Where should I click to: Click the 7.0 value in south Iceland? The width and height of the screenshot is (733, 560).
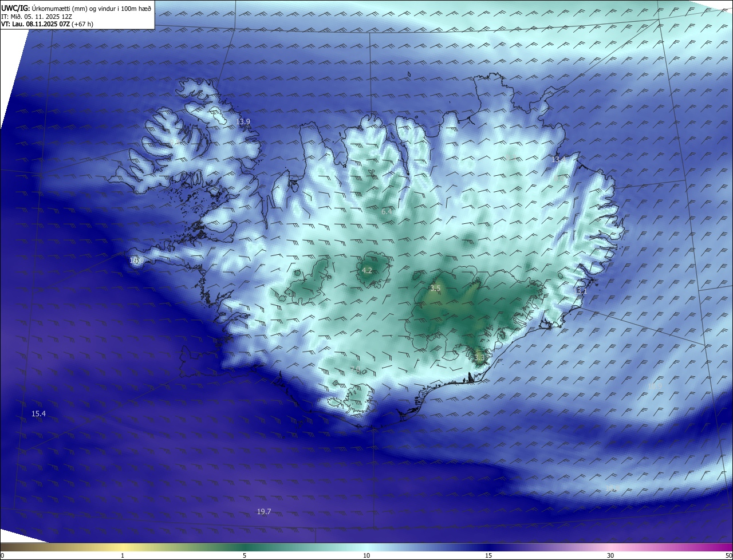pyautogui.click(x=356, y=369)
